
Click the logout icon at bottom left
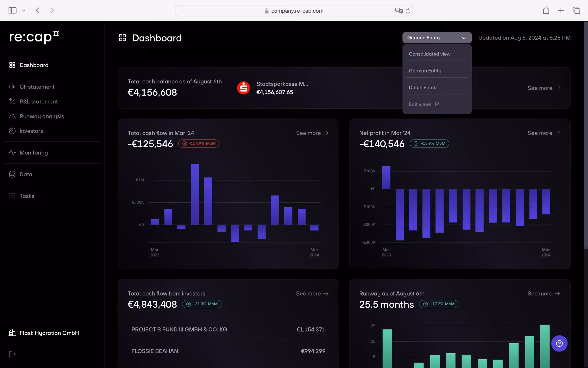click(12, 354)
